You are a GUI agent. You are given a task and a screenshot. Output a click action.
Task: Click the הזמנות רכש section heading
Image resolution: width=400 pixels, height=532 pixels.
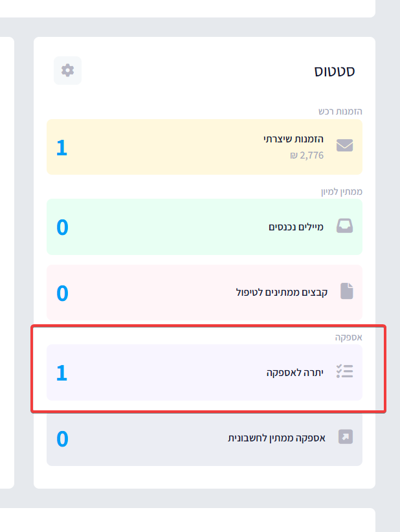[x=340, y=111]
